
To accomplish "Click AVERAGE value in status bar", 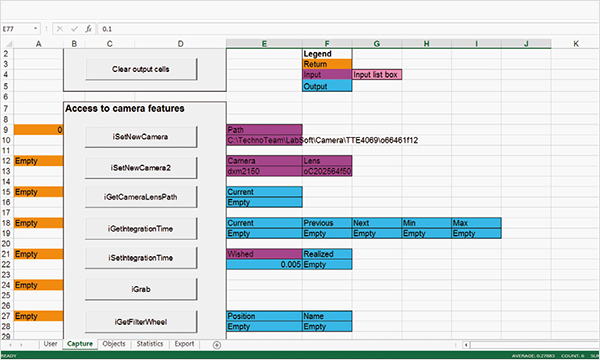I will [x=533, y=356].
